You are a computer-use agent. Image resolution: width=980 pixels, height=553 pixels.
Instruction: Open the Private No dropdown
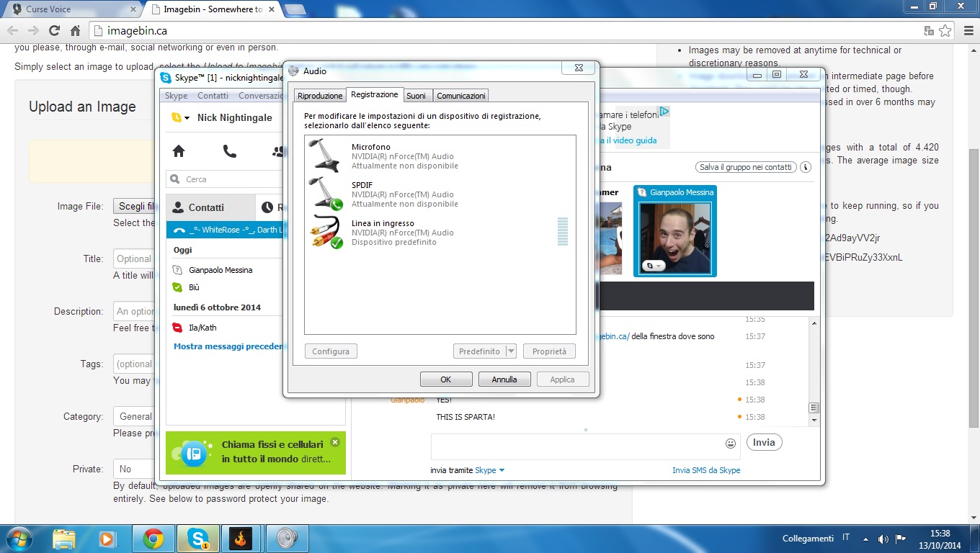pyautogui.click(x=133, y=469)
